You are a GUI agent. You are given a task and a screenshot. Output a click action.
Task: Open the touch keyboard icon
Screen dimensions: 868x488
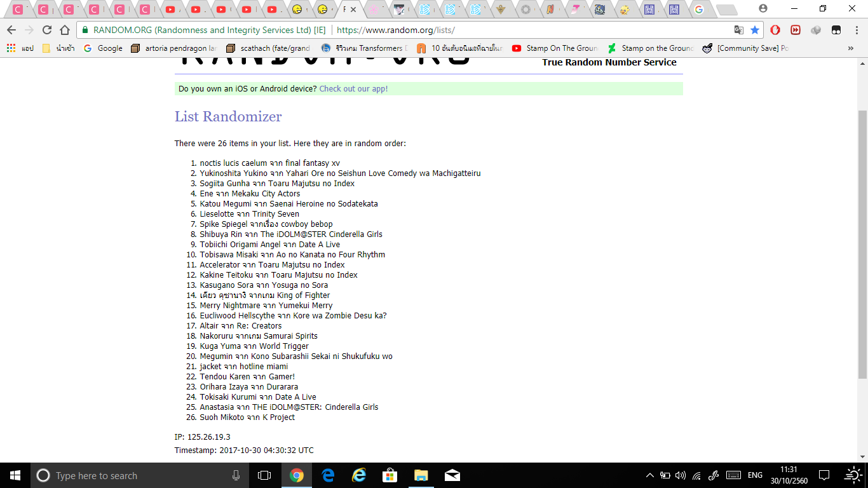(733, 475)
